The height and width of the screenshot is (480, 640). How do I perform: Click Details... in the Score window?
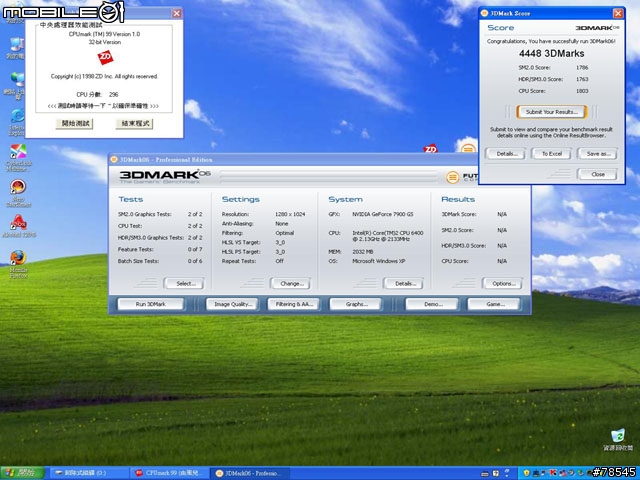coord(505,154)
